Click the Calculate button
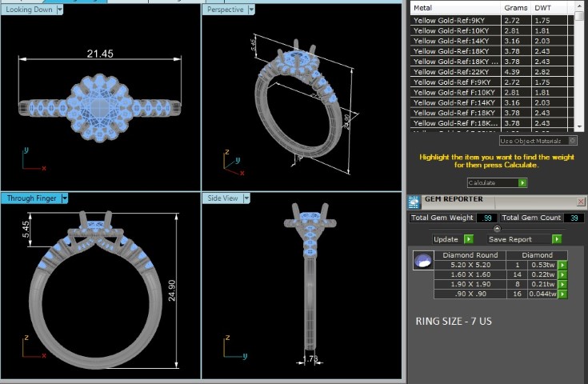Screen dimensions: 588x384 click(x=497, y=182)
